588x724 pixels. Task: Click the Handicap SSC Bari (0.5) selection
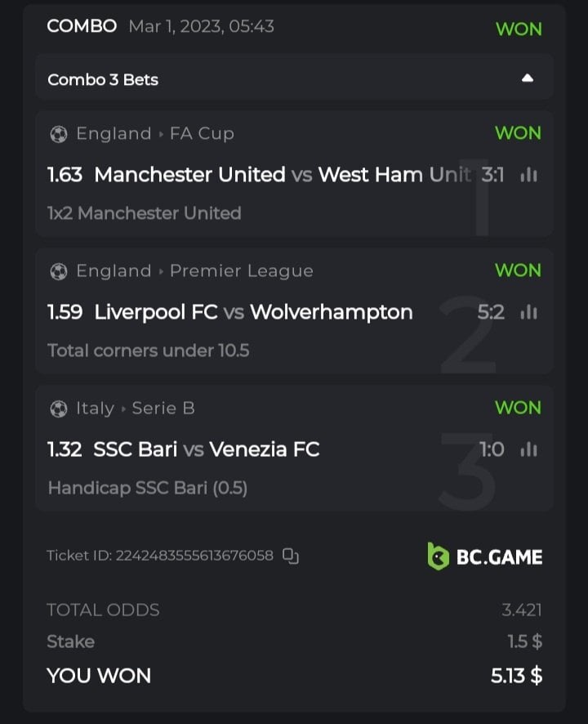148,488
